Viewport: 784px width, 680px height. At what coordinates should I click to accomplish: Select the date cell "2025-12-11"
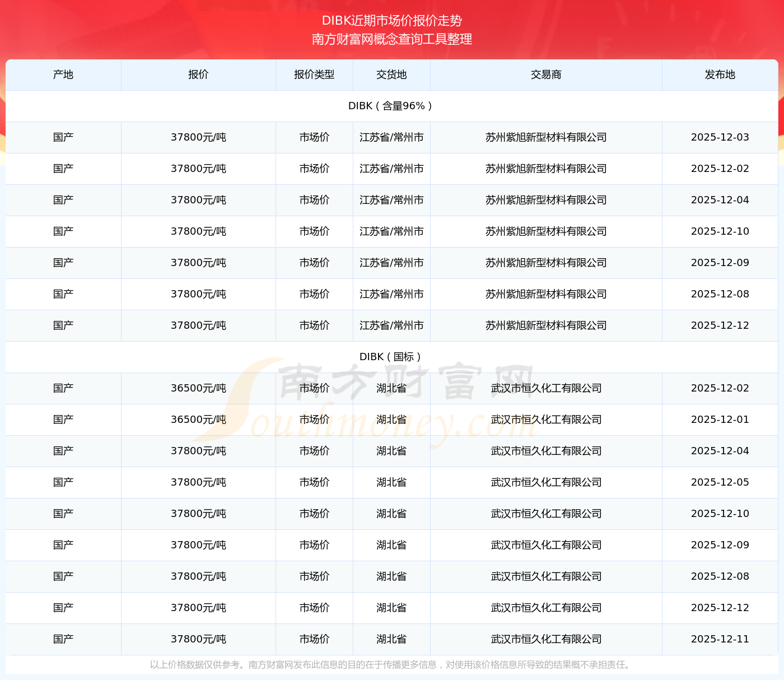tap(720, 639)
